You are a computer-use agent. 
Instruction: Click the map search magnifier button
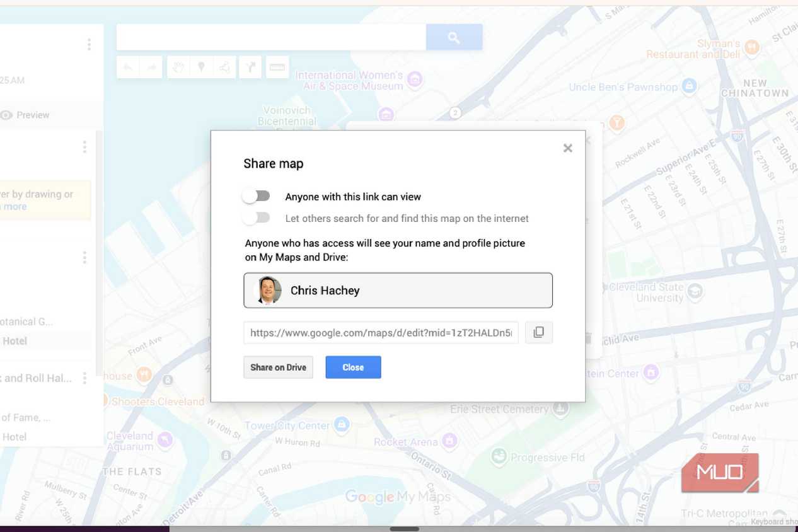[x=454, y=38]
